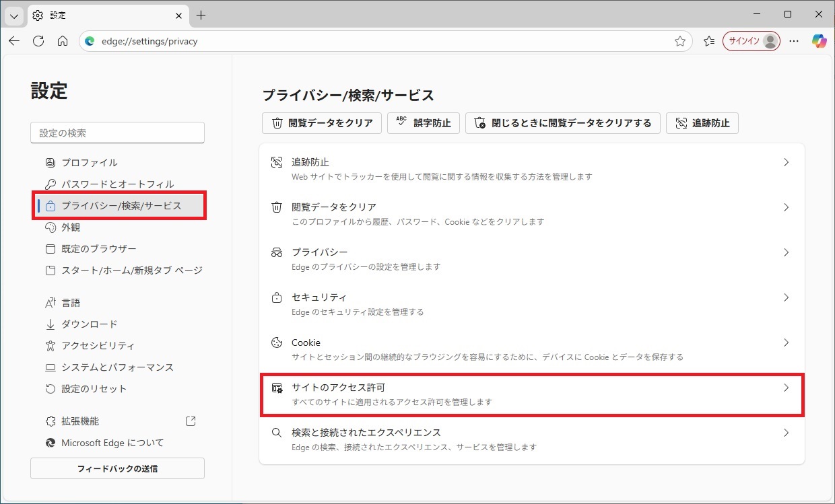Click the Copilot icon in toolbar
835x504 pixels.
pyautogui.click(x=819, y=41)
